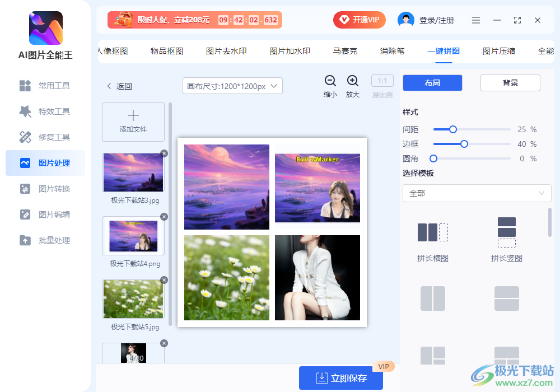
Task: Open the 画布尺寸 canvas size dropdown
Action: [x=232, y=86]
